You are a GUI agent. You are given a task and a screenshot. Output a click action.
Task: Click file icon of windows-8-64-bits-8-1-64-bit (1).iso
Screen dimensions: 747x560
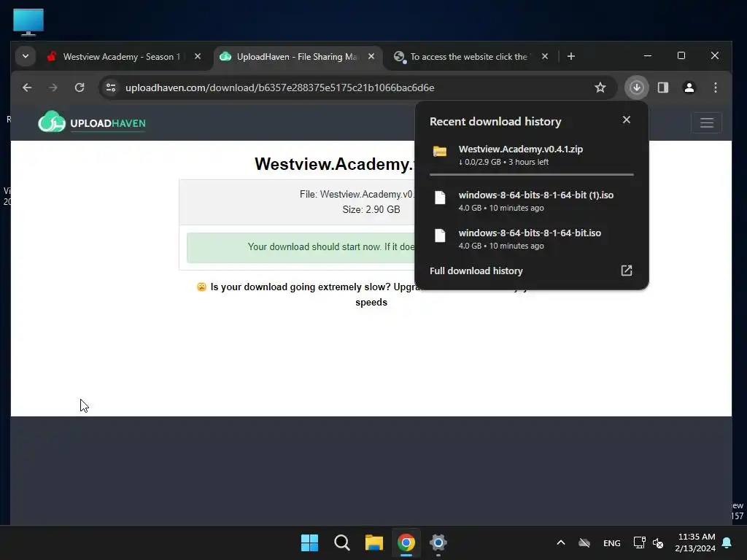click(440, 198)
